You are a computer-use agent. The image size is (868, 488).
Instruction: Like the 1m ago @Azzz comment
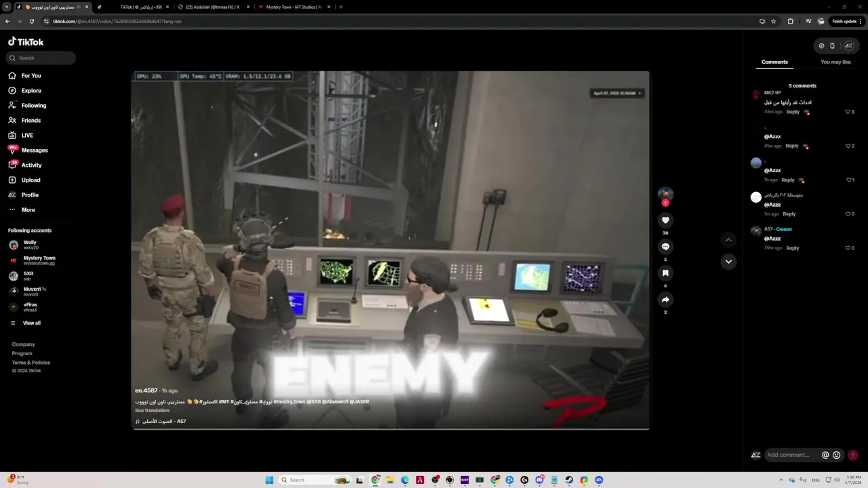pyautogui.click(x=848, y=214)
